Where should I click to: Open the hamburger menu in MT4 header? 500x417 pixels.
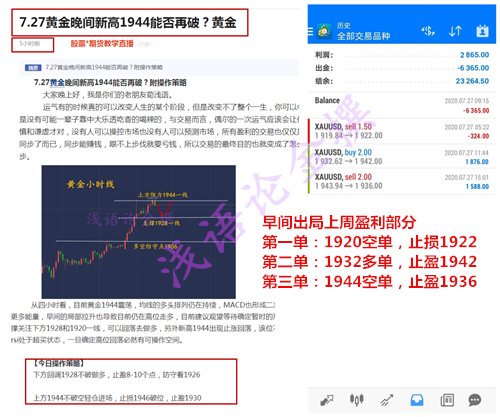click(310, 32)
